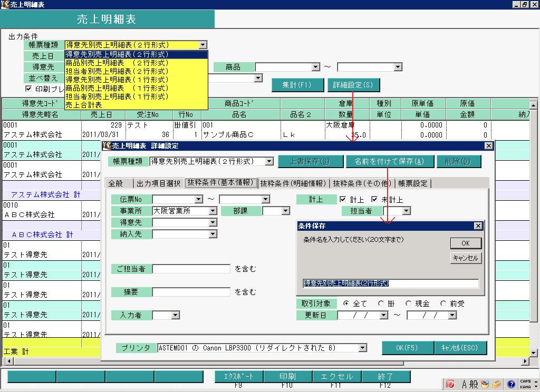The image size is (540, 392).
Task: Open the second 商品 range dropdown
Action: click(x=398, y=67)
